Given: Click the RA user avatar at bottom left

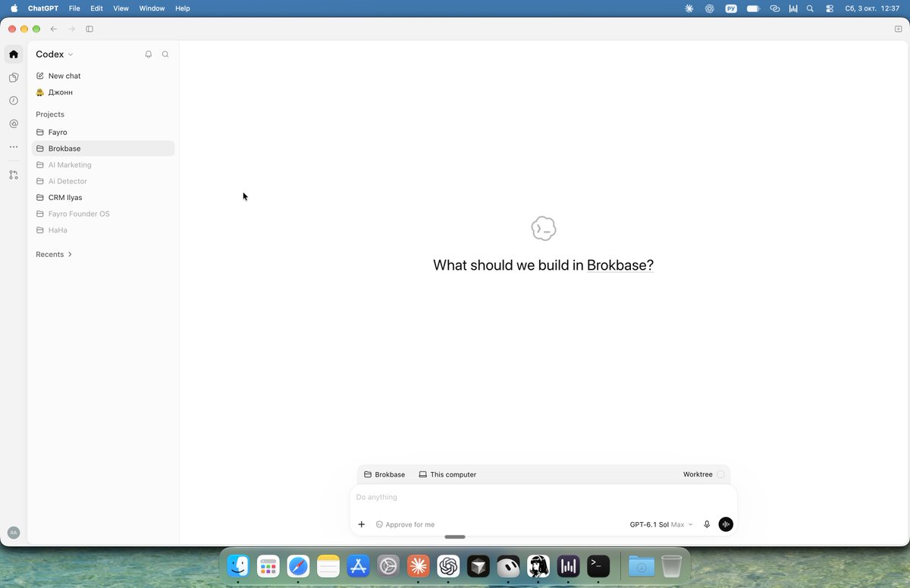Looking at the screenshot, I should tap(14, 533).
